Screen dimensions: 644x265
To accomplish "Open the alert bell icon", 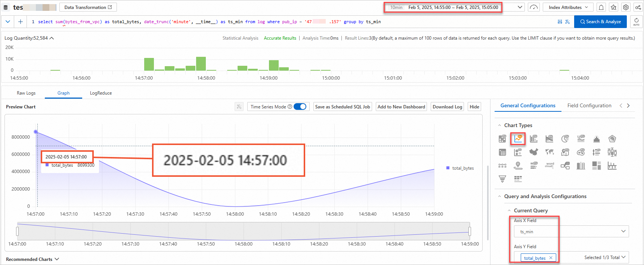I will (601, 7).
